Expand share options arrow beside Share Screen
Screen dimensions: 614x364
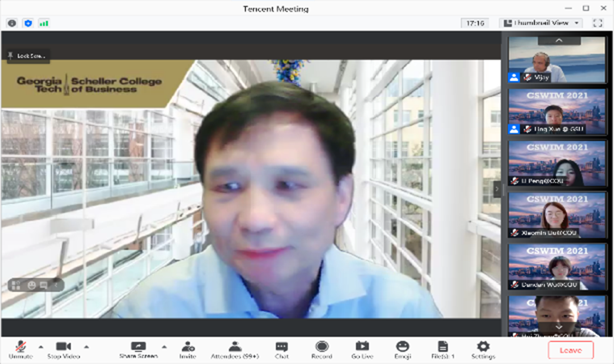click(164, 347)
